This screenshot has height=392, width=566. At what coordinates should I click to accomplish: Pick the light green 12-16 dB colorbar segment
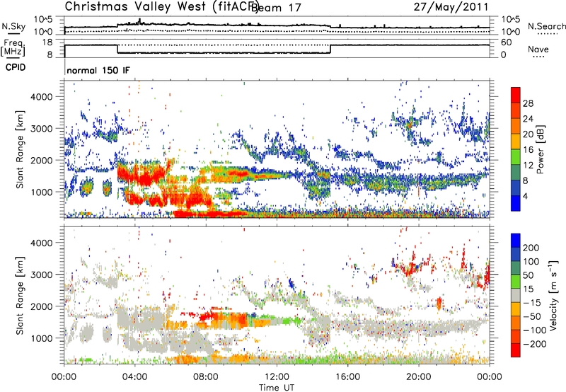click(516, 157)
